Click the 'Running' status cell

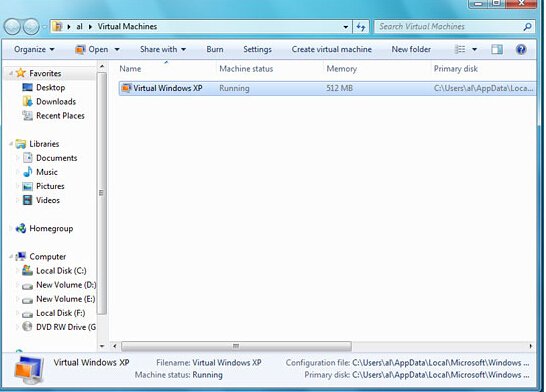coord(234,88)
